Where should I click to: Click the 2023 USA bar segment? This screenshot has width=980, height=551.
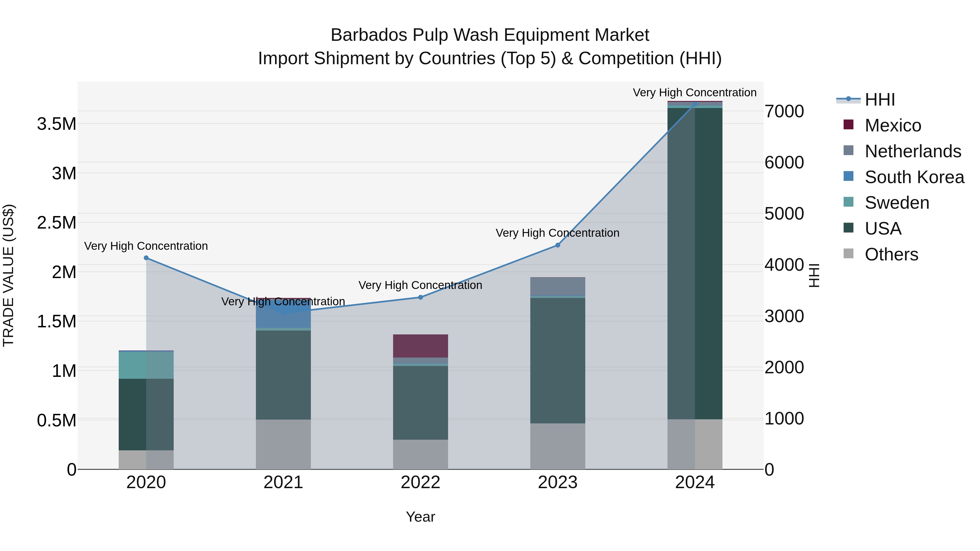point(558,361)
